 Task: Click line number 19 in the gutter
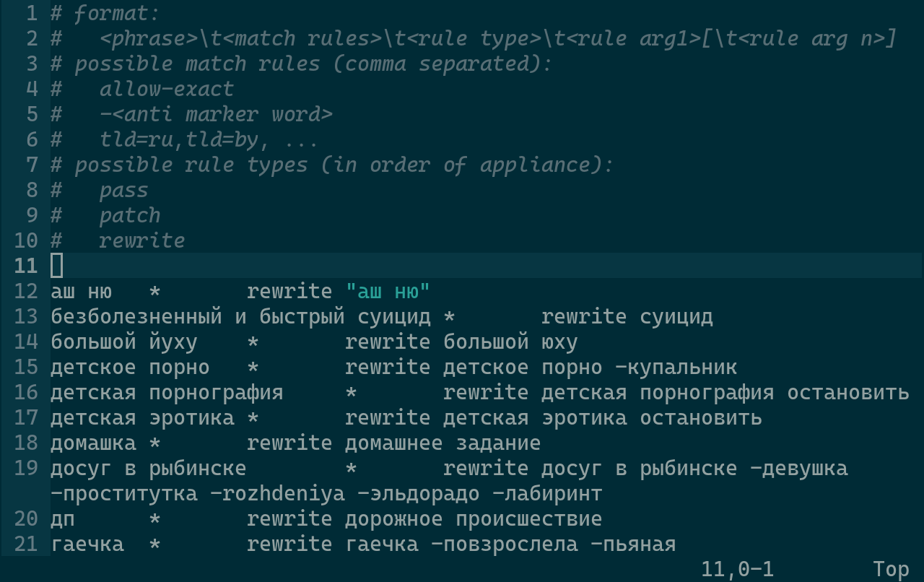[x=25, y=468]
